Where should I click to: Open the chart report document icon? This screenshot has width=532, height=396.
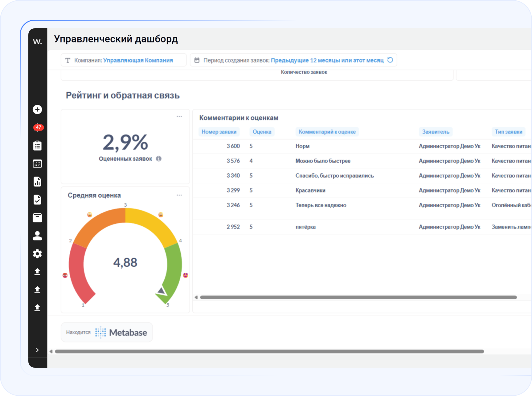click(x=37, y=182)
